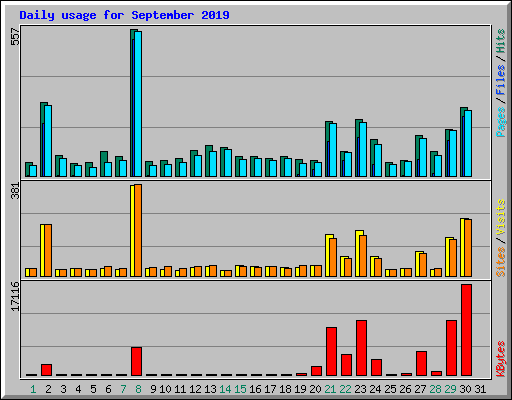Click the Visits legend label
512x400 pixels.
pos(500,218)
